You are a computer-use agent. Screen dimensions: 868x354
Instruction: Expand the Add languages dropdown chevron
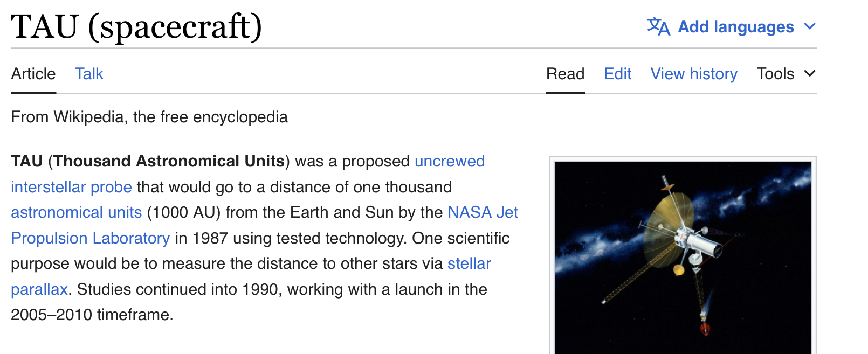pyautogui.click(x=810, y=26)
